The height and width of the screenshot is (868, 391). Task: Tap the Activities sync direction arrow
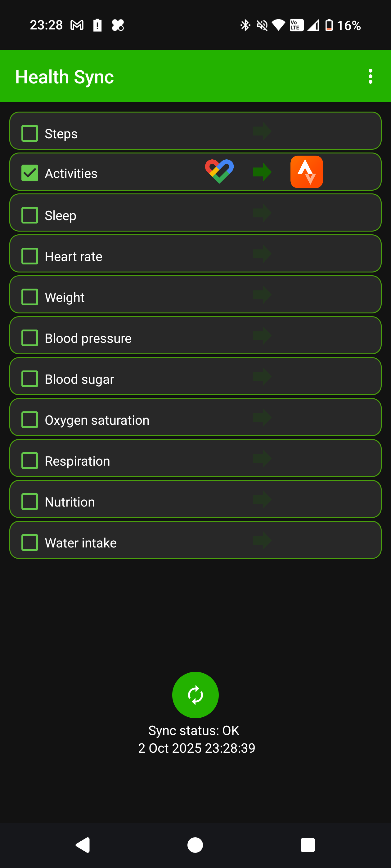pos(262,172)
